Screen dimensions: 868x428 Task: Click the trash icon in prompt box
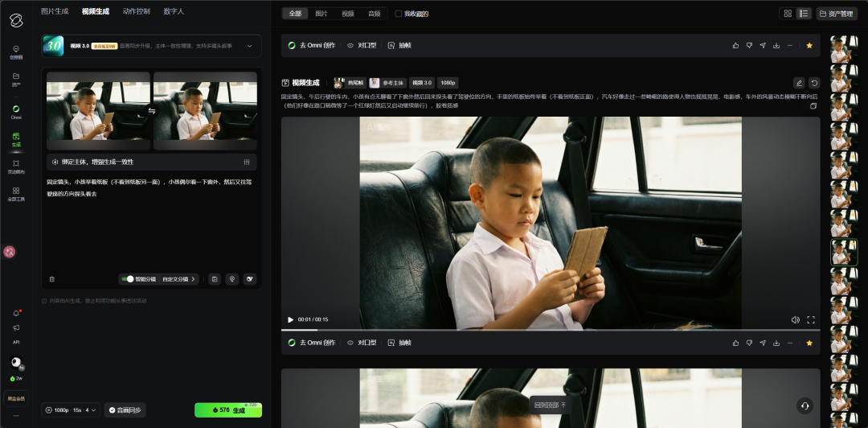[x=52, y=279]
